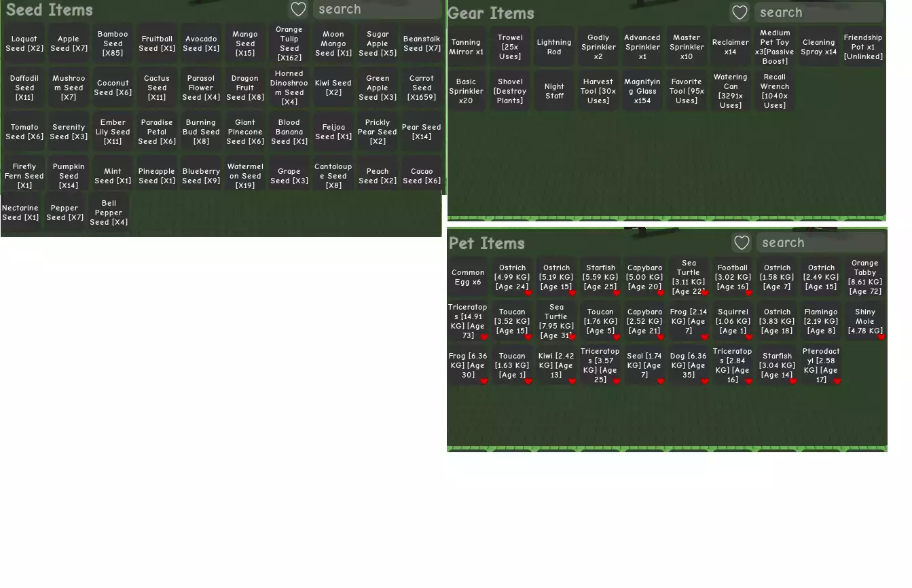Image resolution: width=912 pixels, height=588 pixels.
Task: Click the heart icon in Pet Items header
Action: [742, 243]
